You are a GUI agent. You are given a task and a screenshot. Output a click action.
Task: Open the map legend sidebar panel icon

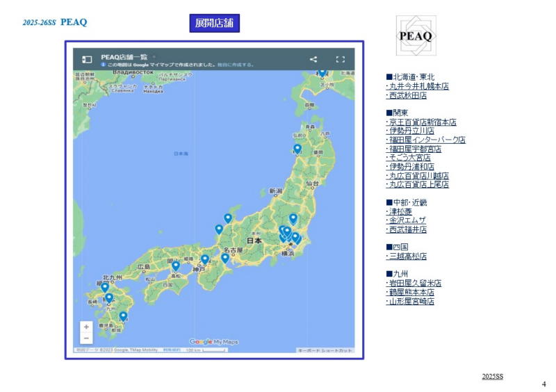(x=87, y=59)
